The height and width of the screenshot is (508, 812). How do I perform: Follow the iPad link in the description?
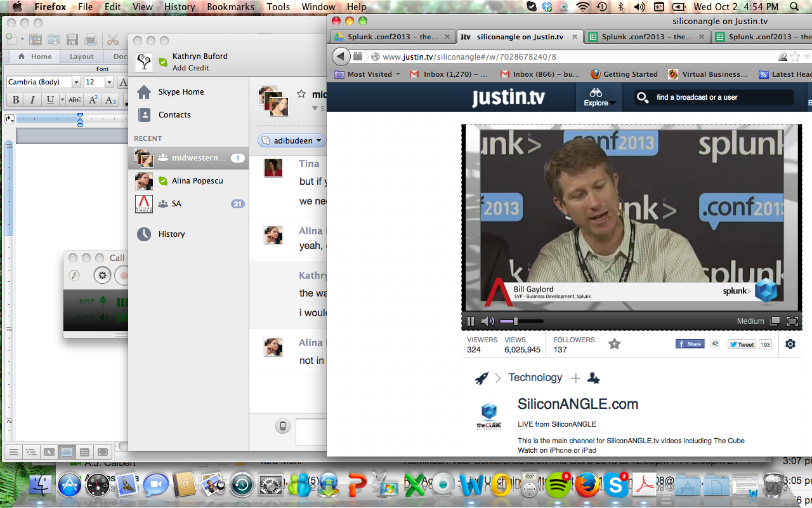[x=589, y=450]
